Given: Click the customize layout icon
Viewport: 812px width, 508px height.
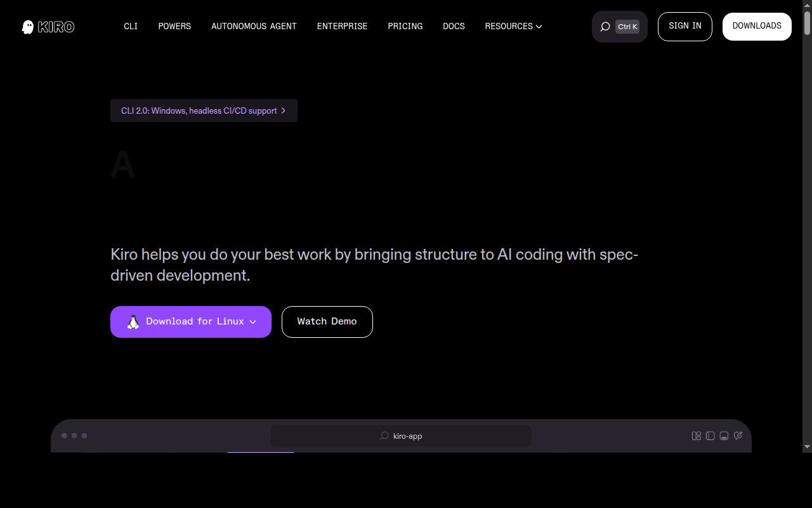Looking at the screenshot, I should point(697,436).
